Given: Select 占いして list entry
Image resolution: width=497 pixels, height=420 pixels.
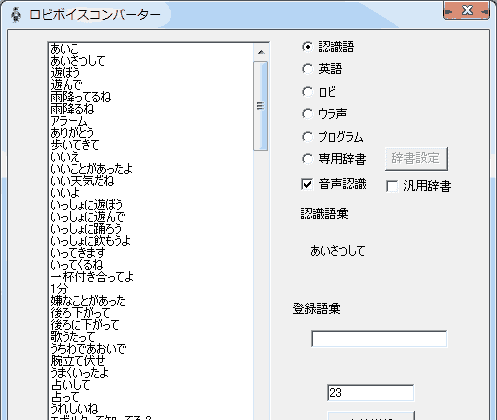Looking at the screenshot, I should coord(70,385).
